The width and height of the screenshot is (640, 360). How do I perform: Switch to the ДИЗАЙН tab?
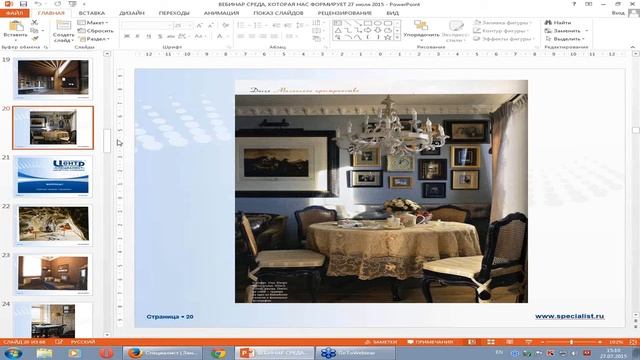point(132,13)
